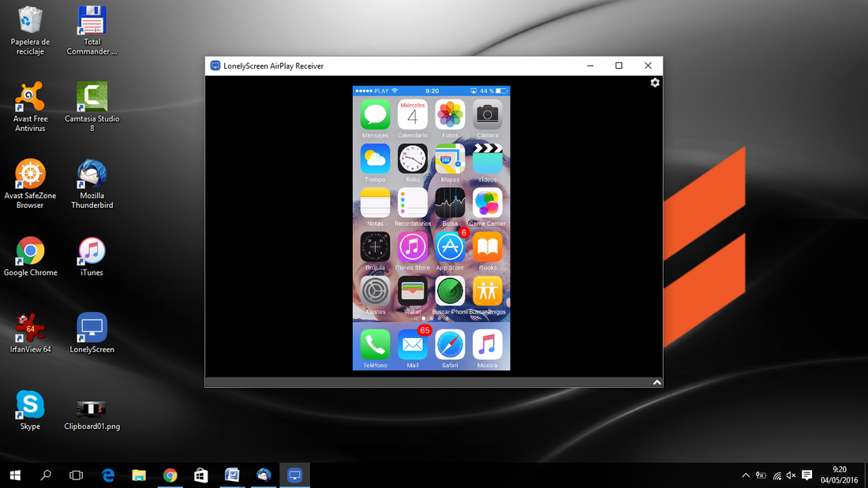868x488 pixels.
Task: Select Total Commander desktop shortcut
Action: coord(92,31)
